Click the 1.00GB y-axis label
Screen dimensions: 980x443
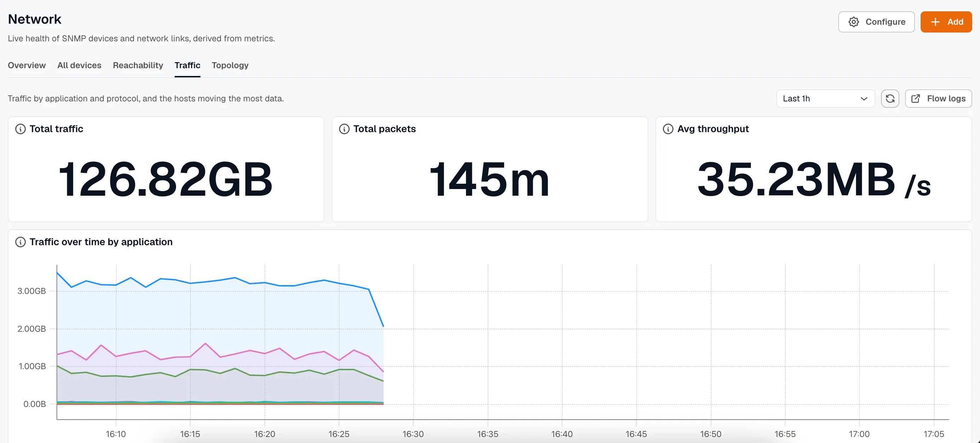click(32, 367)
